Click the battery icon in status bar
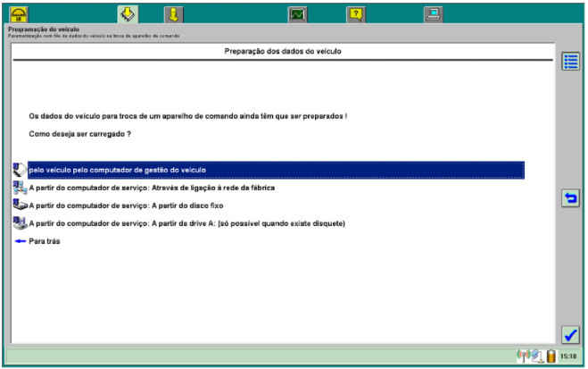Image resolution: width=588 pixels, height=369 pixels. 551,356
